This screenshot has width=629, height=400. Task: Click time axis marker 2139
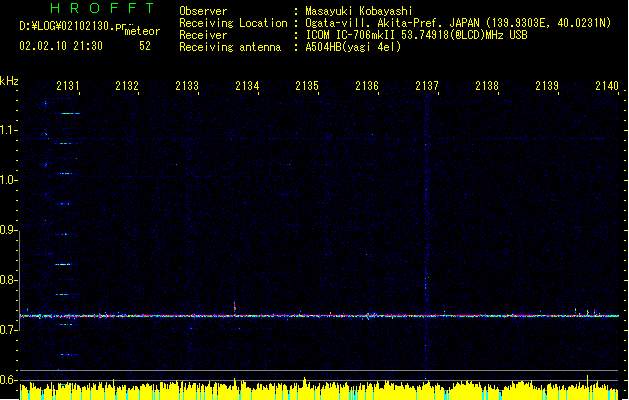[547, 86]
